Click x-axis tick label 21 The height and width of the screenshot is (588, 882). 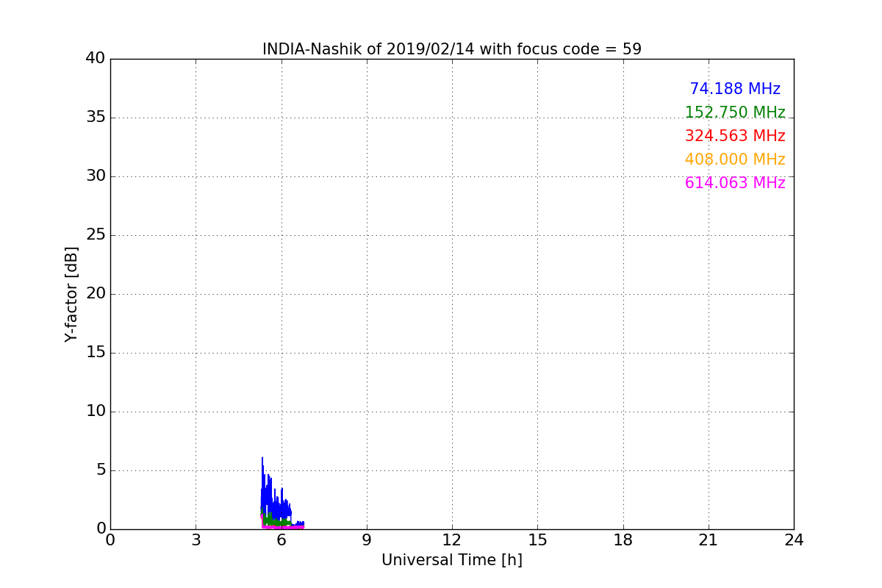pos(709,540)
